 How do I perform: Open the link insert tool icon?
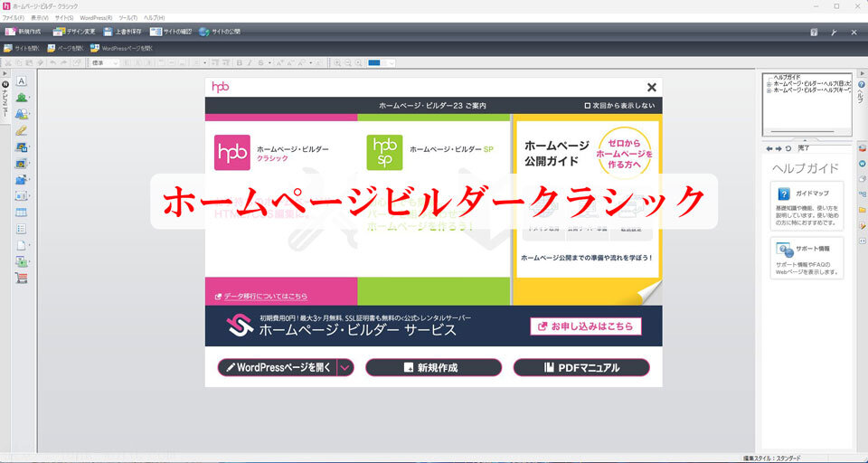tap(21, 131)
